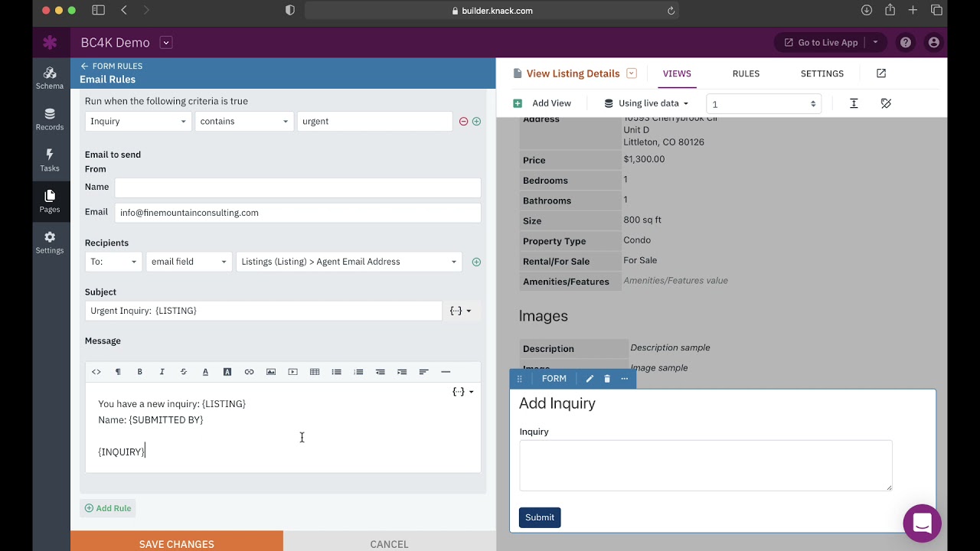
Task: Outdent the message text
Action: click(x=380, y=372)
